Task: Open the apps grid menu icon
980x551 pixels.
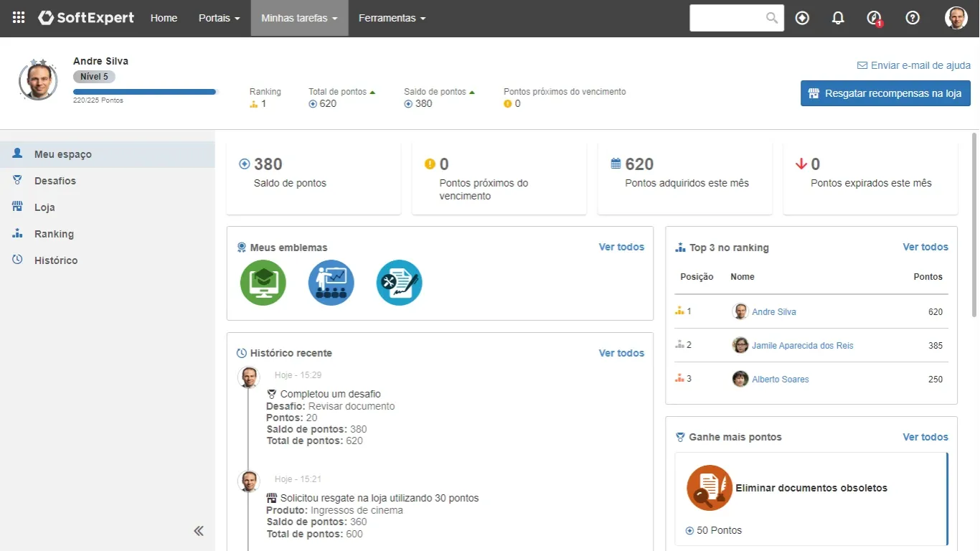Action: pyautogui.click(x=19, y=18)
